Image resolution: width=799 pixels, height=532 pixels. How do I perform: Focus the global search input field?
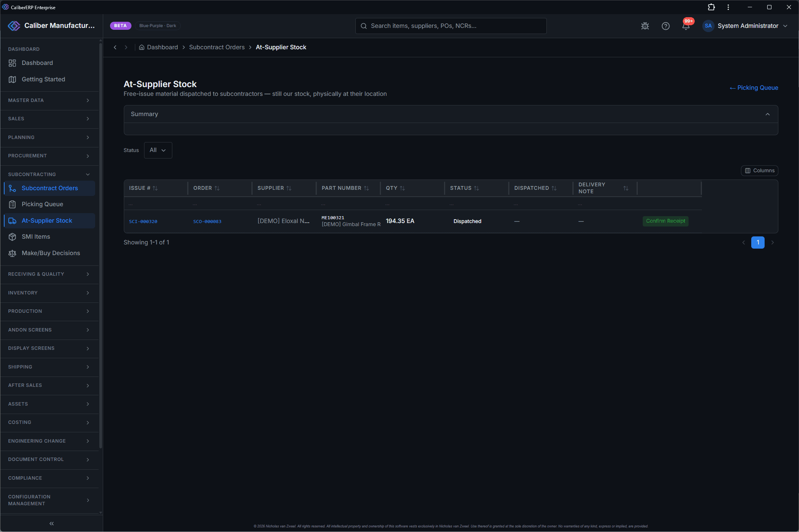pos(451,26)
